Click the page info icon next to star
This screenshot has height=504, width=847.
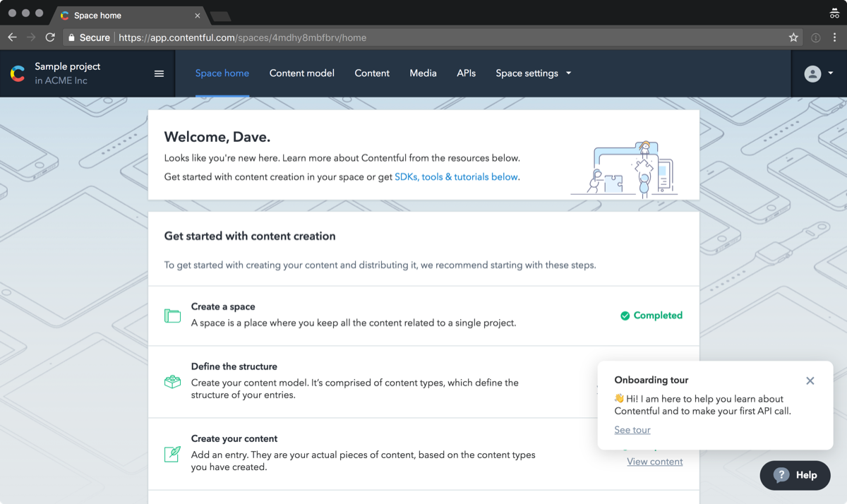815,37
